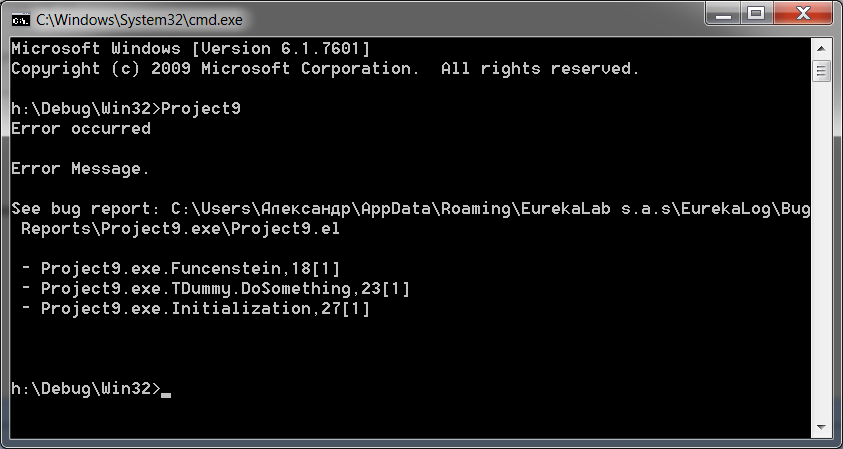
Task: Click the title bar text C:\Windows\System32\cmd.exe
Action: pos(139,20)
